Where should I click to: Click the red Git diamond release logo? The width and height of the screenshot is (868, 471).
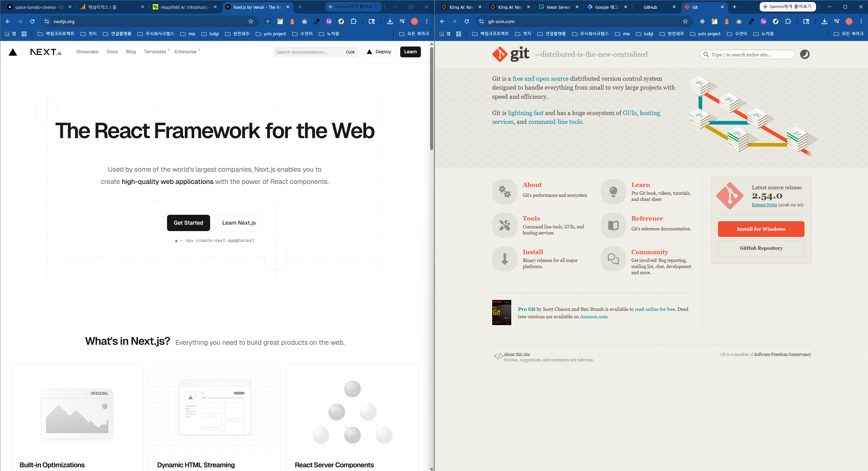click(x=730, y=196)
